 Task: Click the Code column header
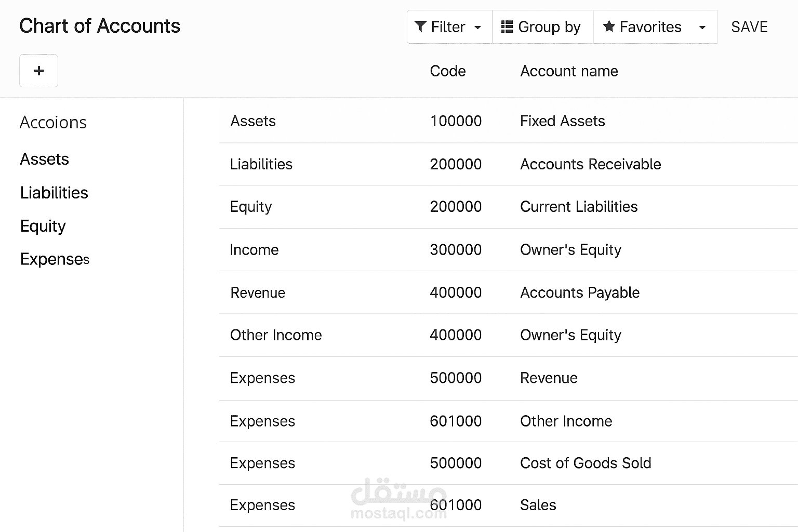click(x=448, y=71)
